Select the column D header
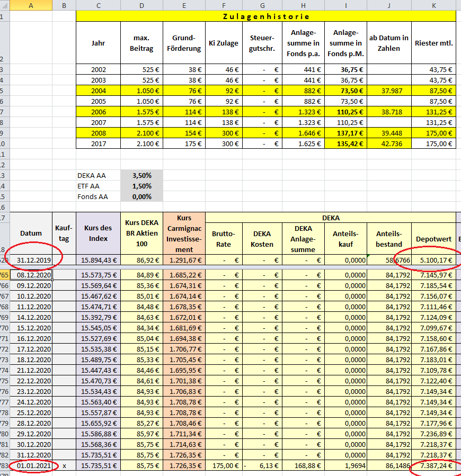This screenshot has width=461, height=476. [141, 5]
